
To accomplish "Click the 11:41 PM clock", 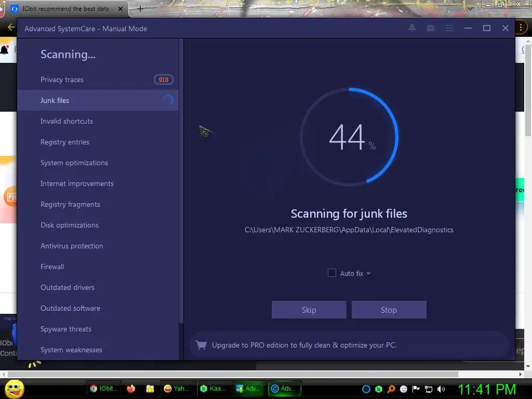I will pyautogui.click(x=487, y=389).
